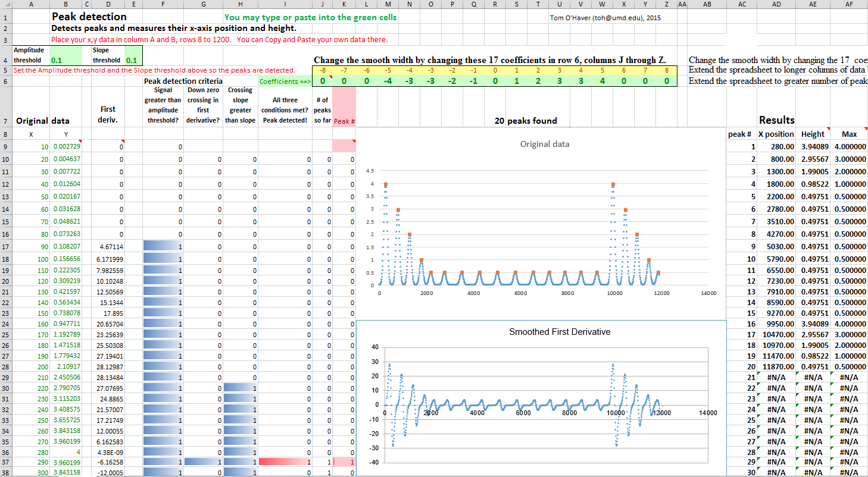Click the Y value 0.002729 cell
The width and height of the screenshot is (868, 477).
click(x=67, y=146)
